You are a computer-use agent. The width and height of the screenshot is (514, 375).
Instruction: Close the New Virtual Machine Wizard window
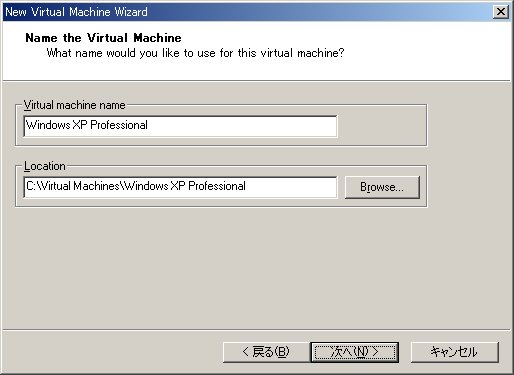[501, 12]
